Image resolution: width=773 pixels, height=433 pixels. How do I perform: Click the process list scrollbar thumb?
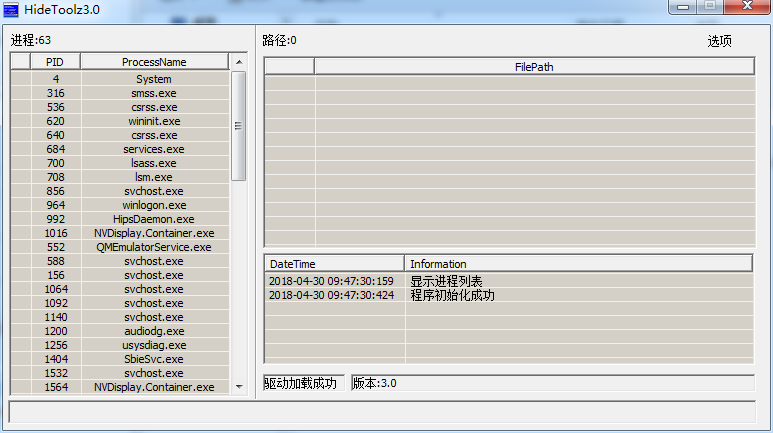[x=238, y=125]
